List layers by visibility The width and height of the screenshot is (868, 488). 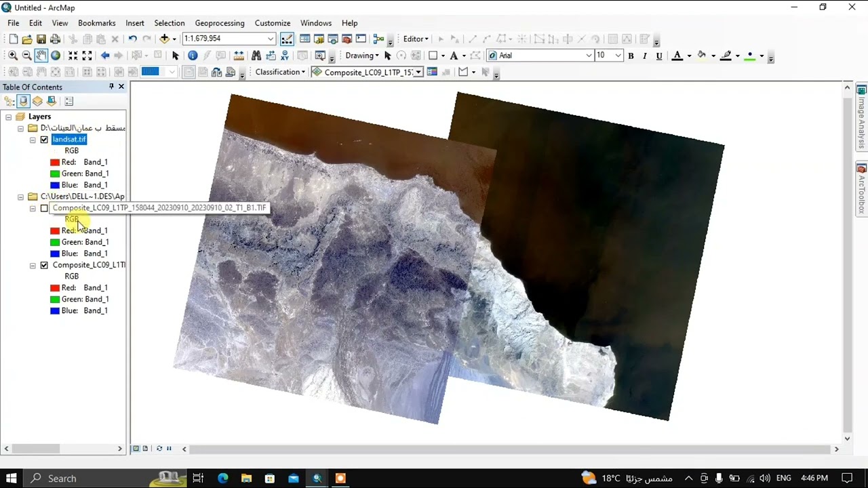37,102
